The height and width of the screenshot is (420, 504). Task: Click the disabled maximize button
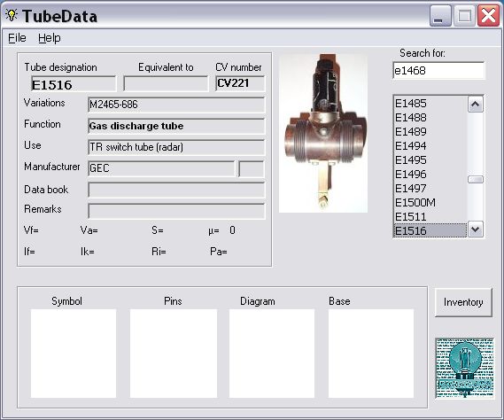[x=464, y=16]
